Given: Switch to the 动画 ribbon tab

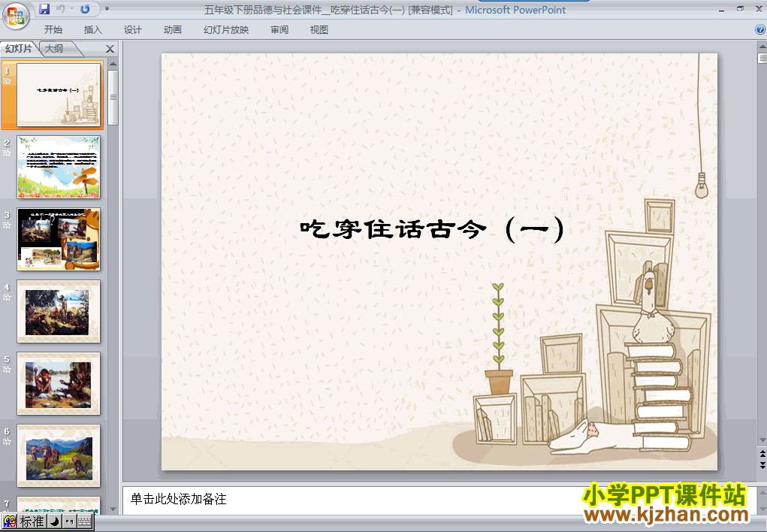Looking at the screenshot, I should pyautogui.click(x=173, y=30).
